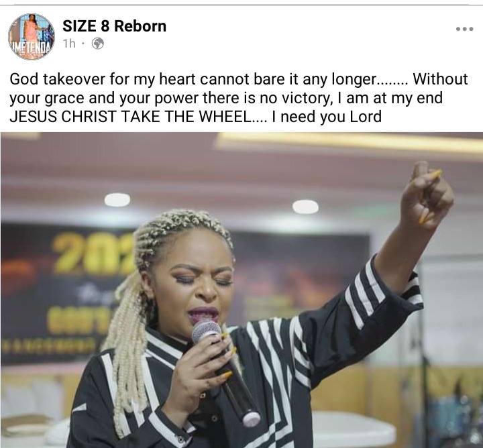Screen dimensions: 483x448
Task: Click the globe public audience icon
Action: tap(98, 44)
